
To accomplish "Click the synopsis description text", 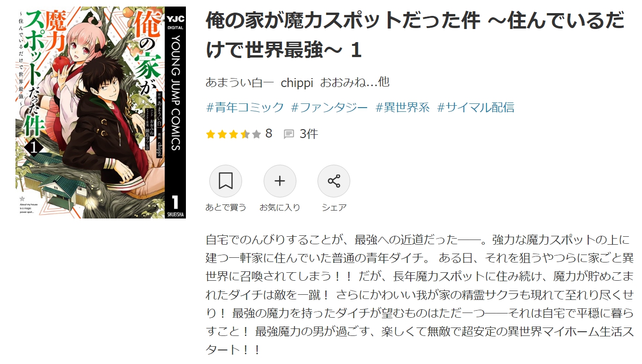I will tap(420, 295).
